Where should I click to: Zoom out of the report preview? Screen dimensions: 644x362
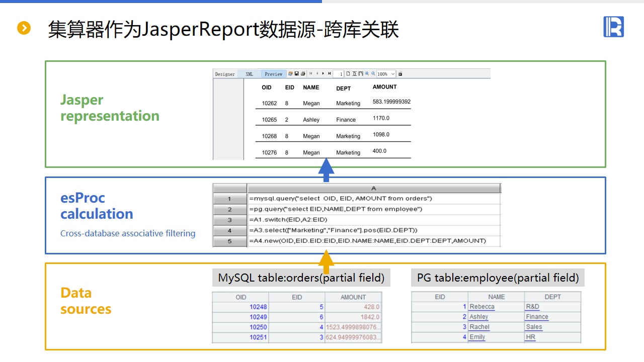click(373, 74)
